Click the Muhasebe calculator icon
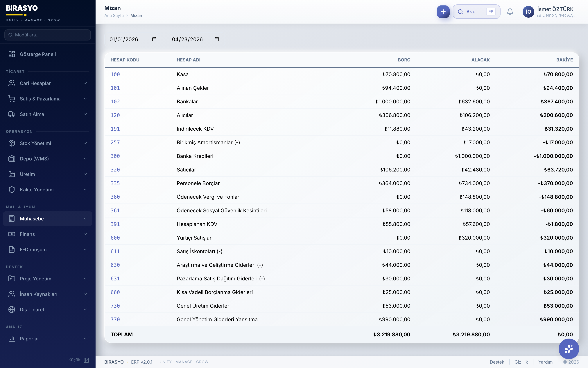The height and width of the screenshot is (368, 588). [12, 219]
